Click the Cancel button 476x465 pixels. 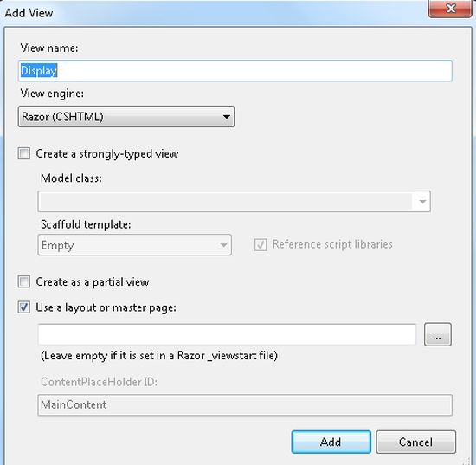(416, 442)
